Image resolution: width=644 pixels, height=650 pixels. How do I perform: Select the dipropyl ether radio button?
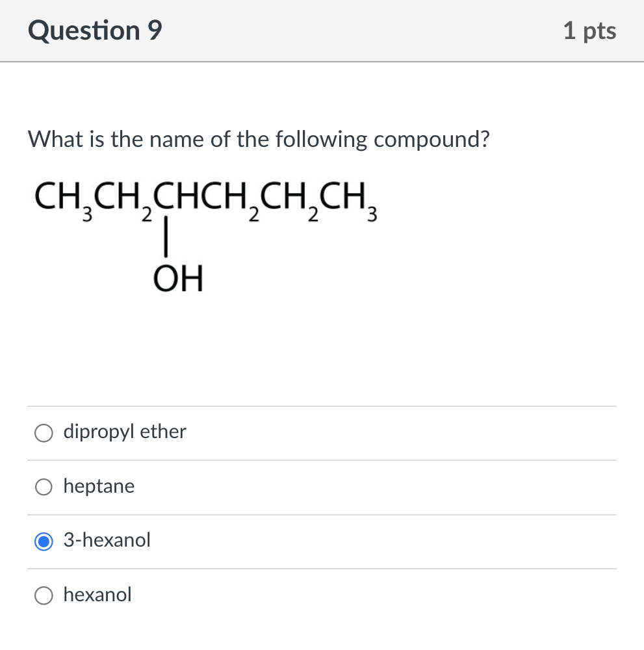click(43, 432)
